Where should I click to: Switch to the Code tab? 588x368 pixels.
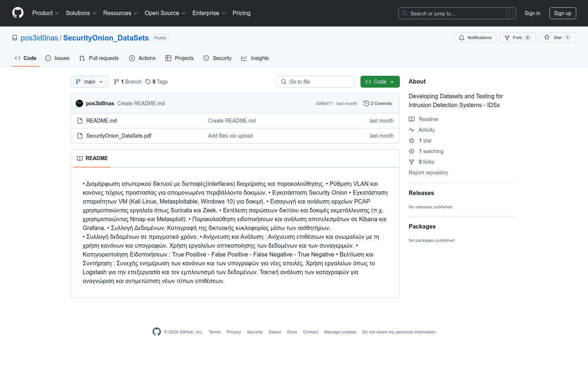point(26,58)
